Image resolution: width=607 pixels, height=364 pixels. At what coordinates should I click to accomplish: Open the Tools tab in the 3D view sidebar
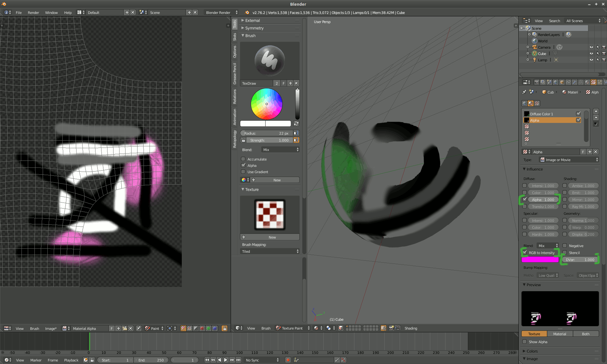(235, 23)
